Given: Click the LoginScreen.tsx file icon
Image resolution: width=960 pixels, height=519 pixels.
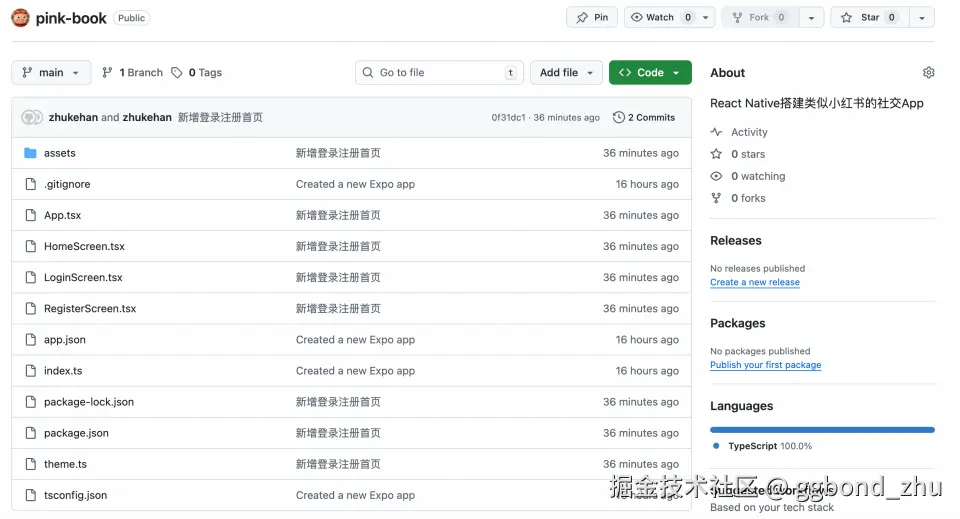Looking at the screenshot, I should pyautogui.click(x=31, y=277).
